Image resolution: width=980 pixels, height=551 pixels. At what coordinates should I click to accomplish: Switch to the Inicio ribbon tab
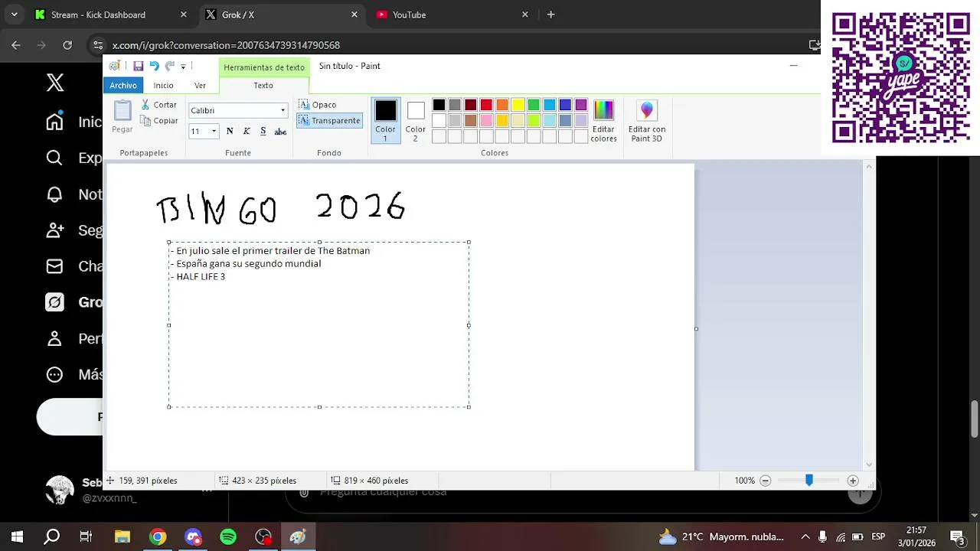(x=163, y=86)
